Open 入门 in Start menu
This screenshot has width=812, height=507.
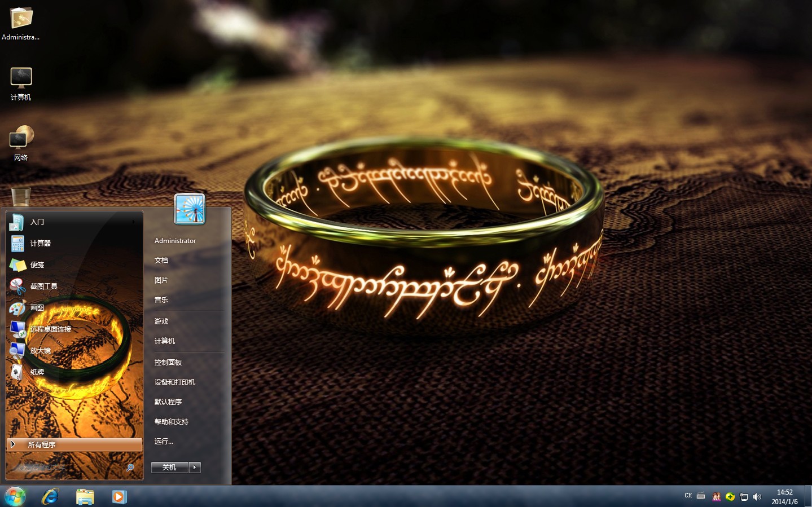[x=73, y=222]
